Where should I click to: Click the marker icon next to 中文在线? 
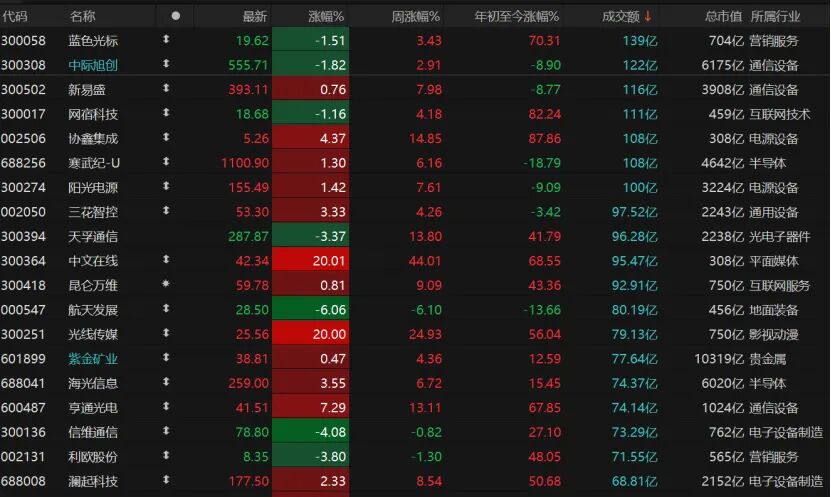(x=166, y=260)
